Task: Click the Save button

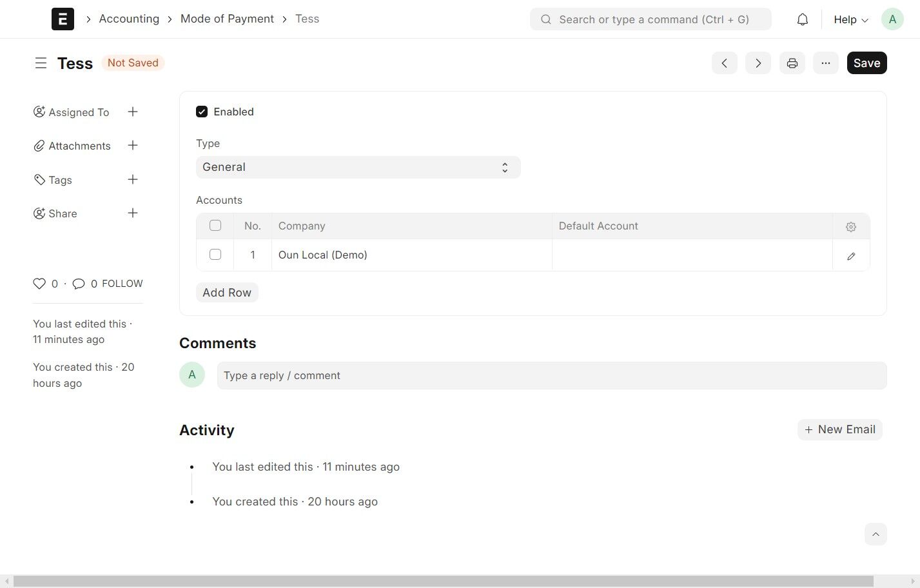Action: (x=866, y=63)
